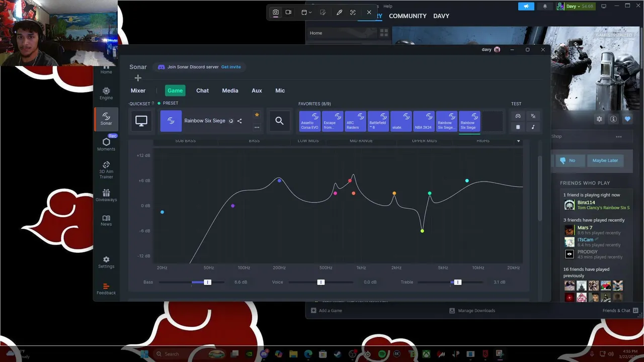Click the Voice slider handle
Screen dimensions: 644x362
(x=321, y=282)
